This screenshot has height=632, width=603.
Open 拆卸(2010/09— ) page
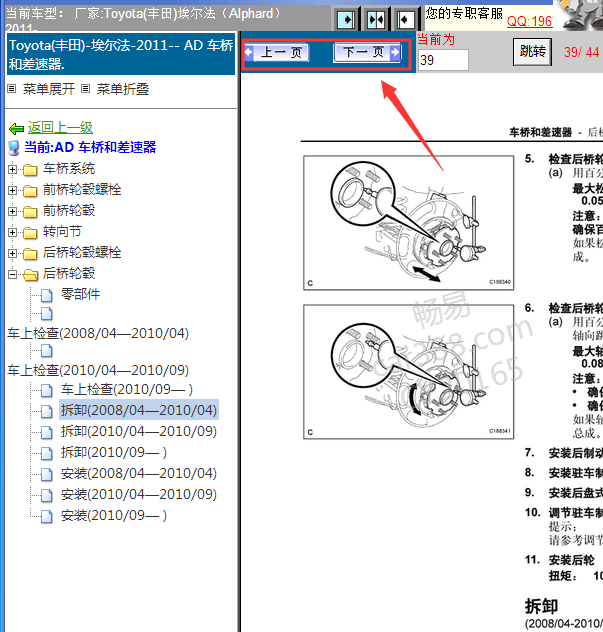point(114,452)
